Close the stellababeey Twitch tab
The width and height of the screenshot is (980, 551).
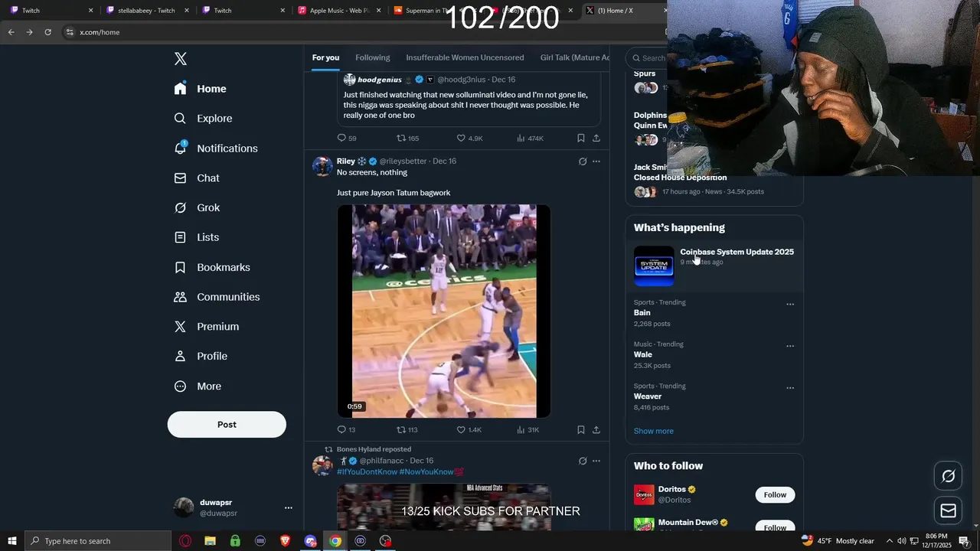[187, 11]
